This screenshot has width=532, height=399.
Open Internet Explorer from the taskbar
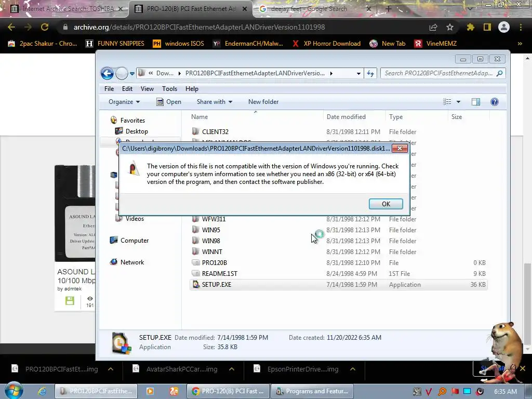pyautogui.click(x=42, y=391)
